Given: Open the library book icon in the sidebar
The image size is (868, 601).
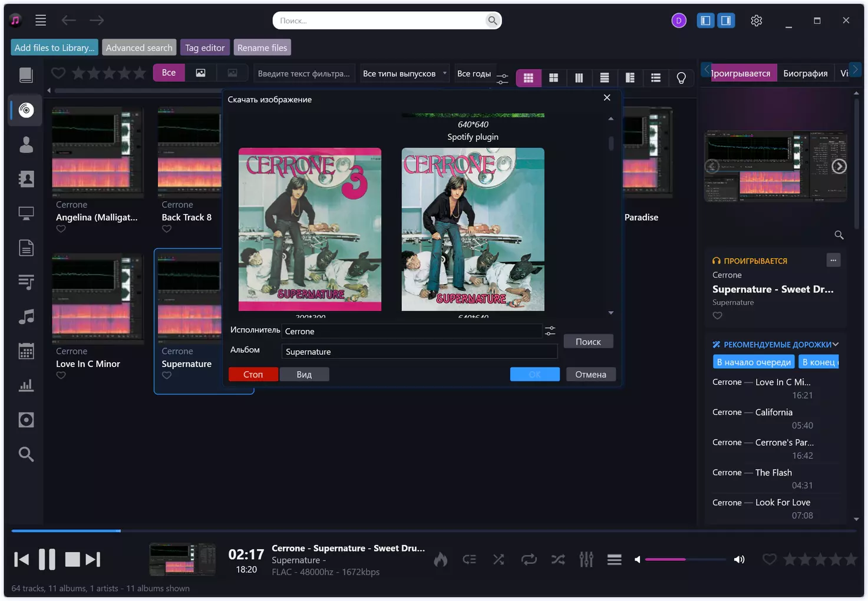Looking at the screenshot, I should coord(26,75).
